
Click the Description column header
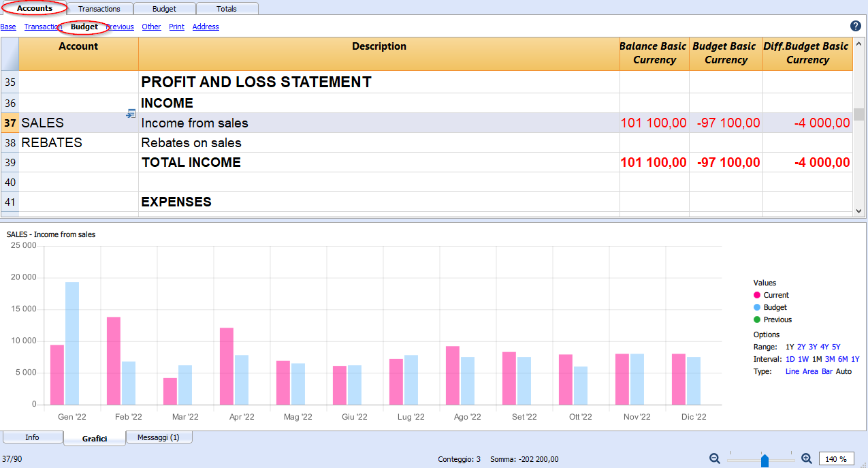(x=379, y=53)
